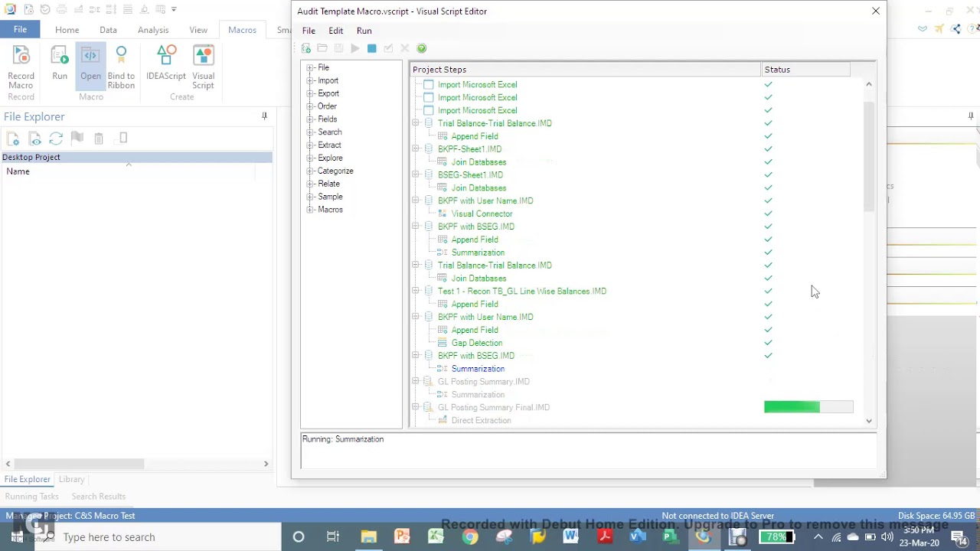The height and width of the screenshot is (551, 980).
Task: Launch Visual Script from the ribbon
Action: pyautogui.click(x=203, y=68)
